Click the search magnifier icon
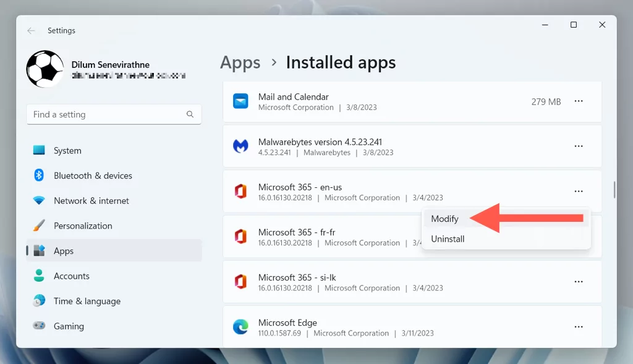The width and height of the screenshot is (633, 364). (190, 114)
